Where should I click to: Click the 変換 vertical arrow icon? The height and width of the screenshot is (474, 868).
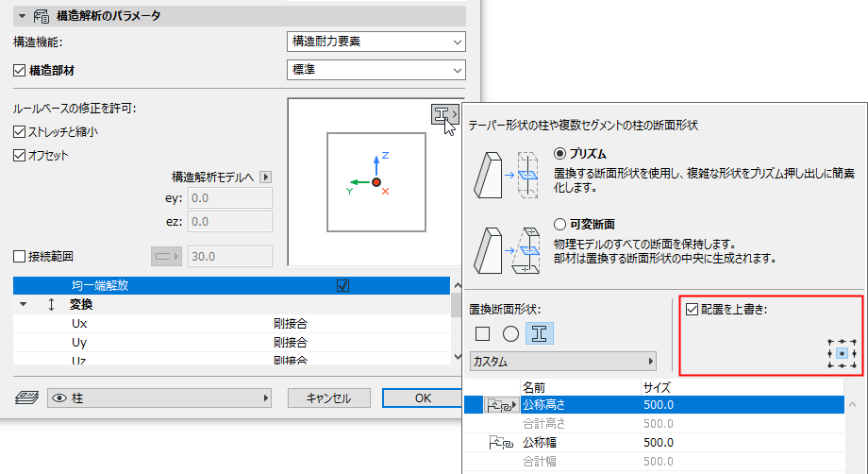(x=52, y=305)
